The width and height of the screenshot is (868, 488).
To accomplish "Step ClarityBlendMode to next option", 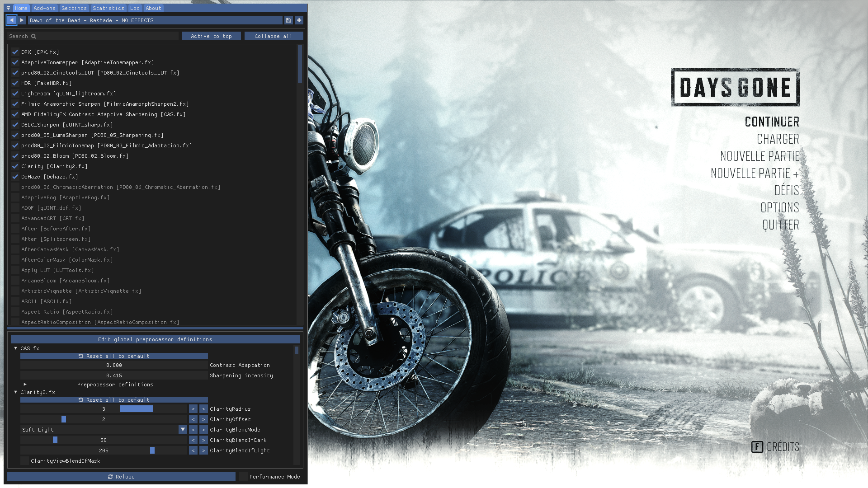I will pyautogui.click(x=203, y=430).
